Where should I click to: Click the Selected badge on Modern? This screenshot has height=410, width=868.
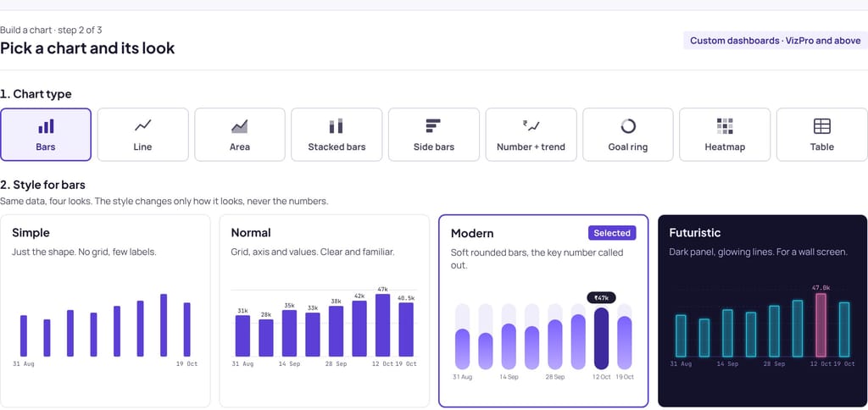612,233
